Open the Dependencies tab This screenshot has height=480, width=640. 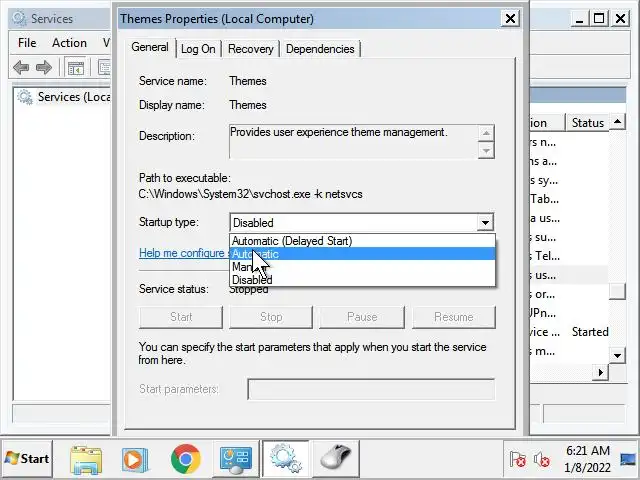coord(320,49)
